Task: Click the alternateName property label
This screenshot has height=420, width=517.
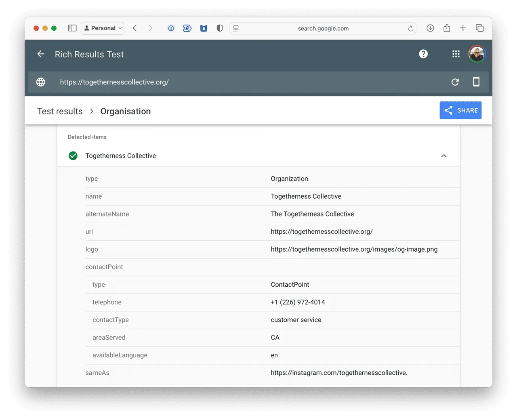Action: click(107, 214)
